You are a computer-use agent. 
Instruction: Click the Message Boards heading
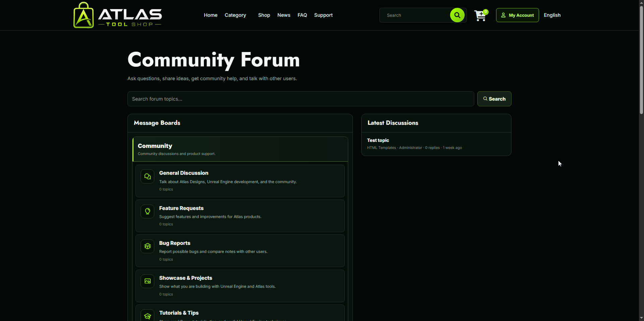click(157, 123)
